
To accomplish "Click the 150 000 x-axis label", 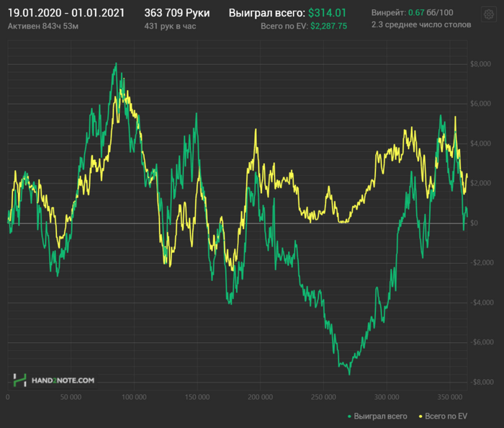I will (197, 397).
